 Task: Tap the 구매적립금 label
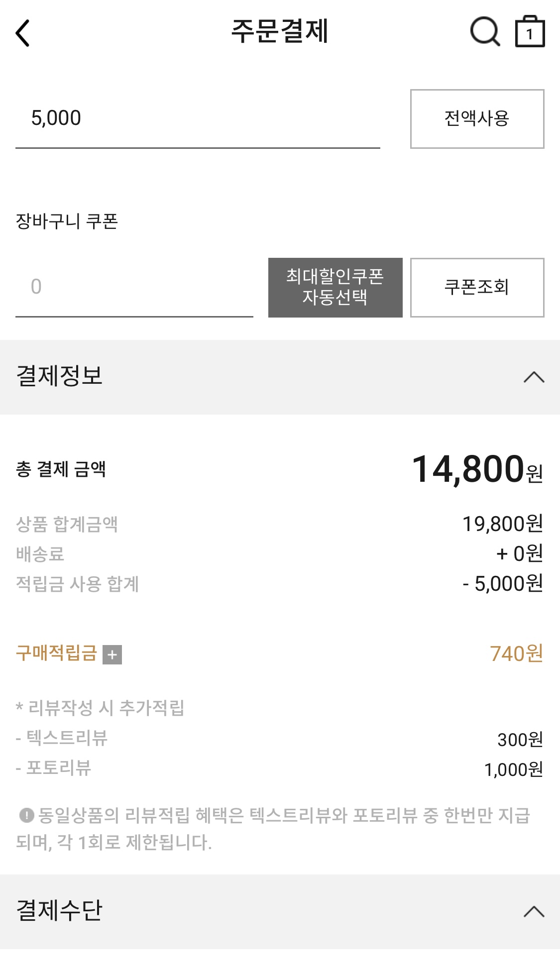click(56, 653)
